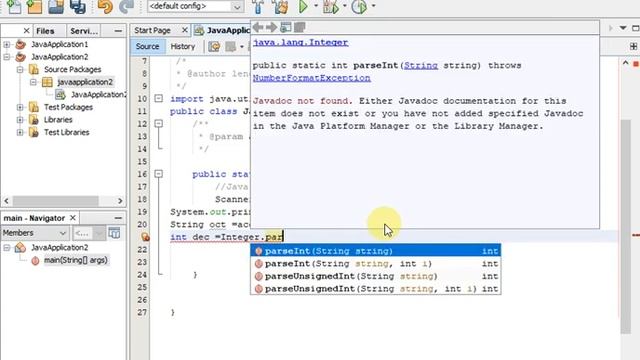Select main(String[] args) in Navigator

pyautogui.click(x=76, y=260)
